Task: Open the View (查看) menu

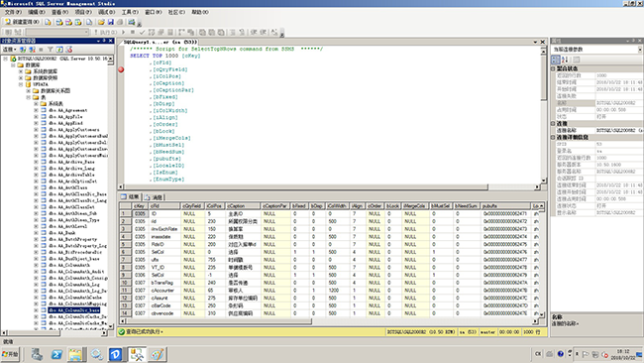Action: (60, 12)
